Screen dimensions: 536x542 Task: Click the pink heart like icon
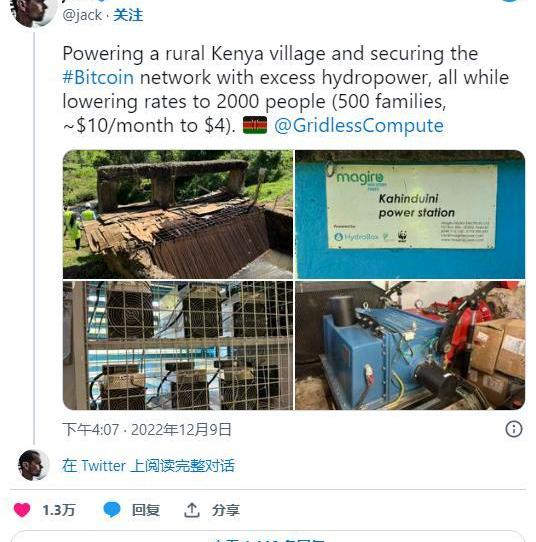(22, 510)
